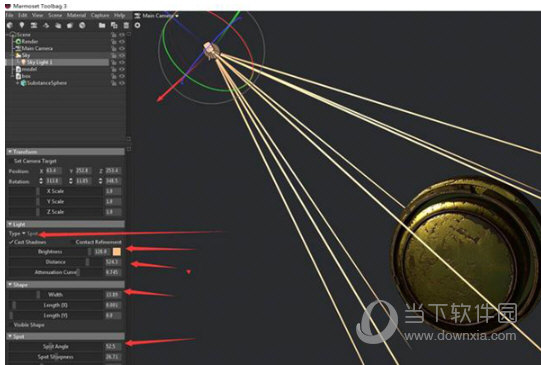Toggle visibility eye of Scene row
This screenshot has width=541, height=365.
click(x=122, y=34)
